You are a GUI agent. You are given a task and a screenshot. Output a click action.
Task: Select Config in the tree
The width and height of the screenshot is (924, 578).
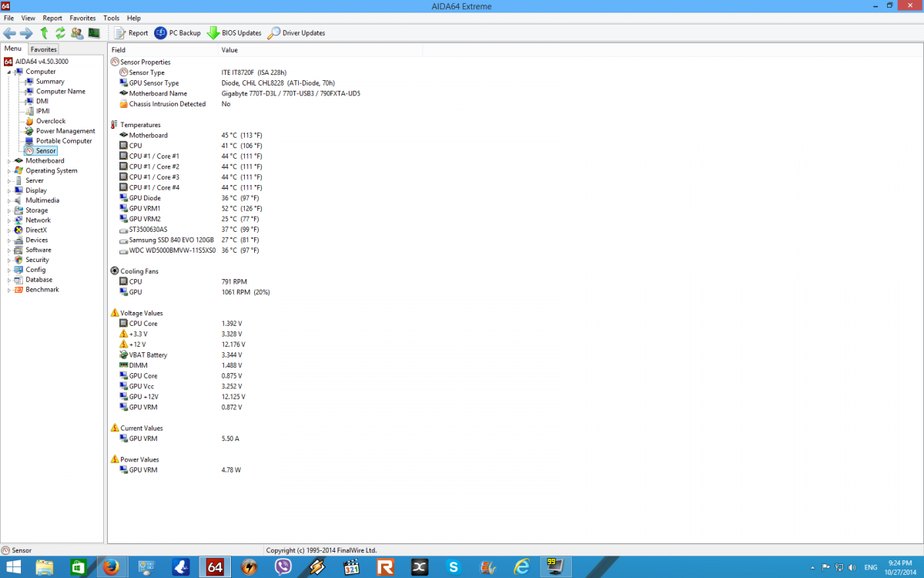[35, 270]
